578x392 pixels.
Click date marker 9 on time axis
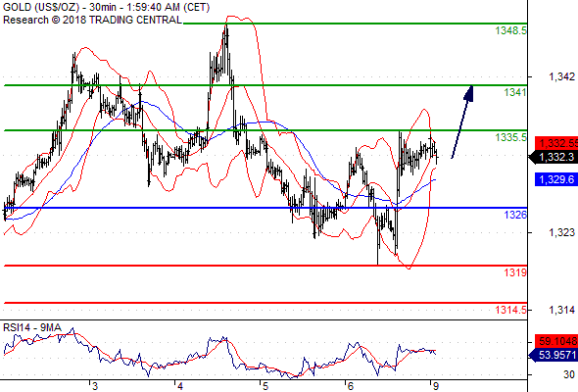[436, 386]
